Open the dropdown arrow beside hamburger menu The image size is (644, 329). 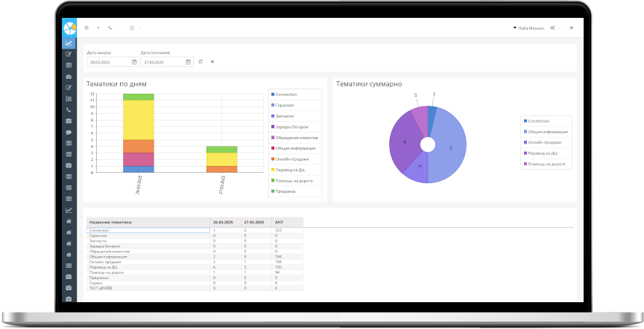98,28
